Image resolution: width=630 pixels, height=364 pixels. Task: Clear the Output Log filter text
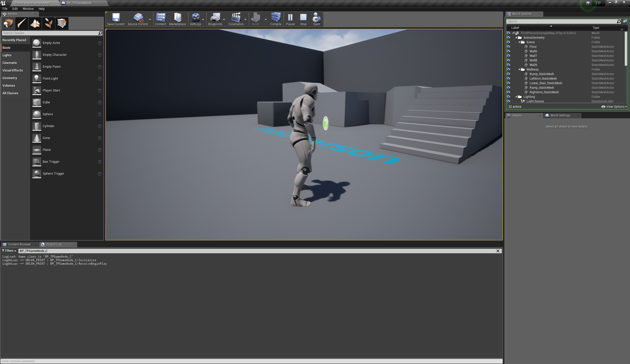(498, 251)
